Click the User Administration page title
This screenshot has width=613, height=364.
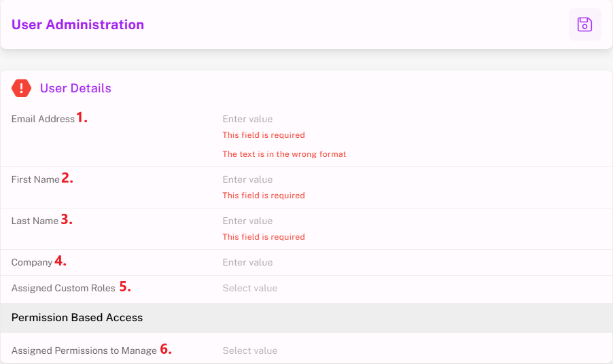click(x=77, y=24)
